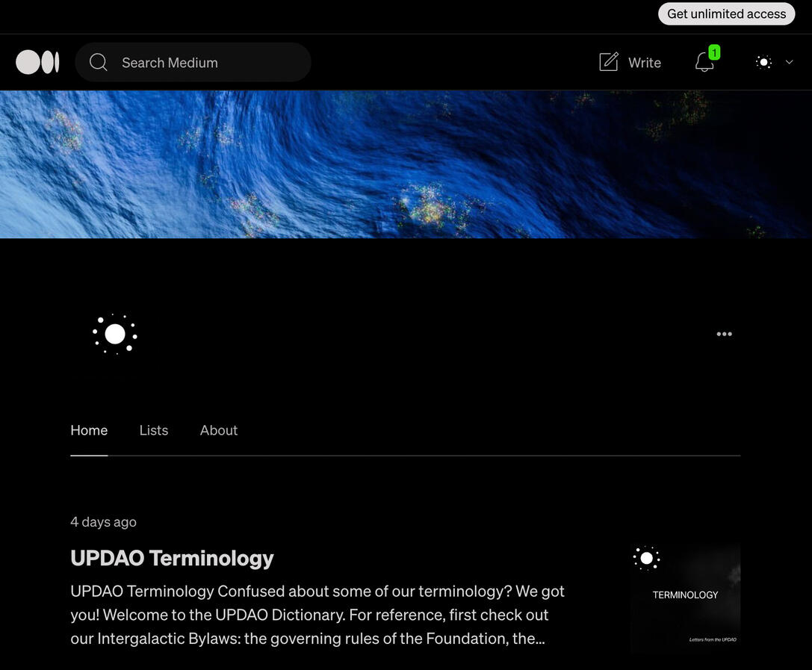Click the small profile avatar in header
812x670 pixels.
pyautogui.click(x=763, y=62)
